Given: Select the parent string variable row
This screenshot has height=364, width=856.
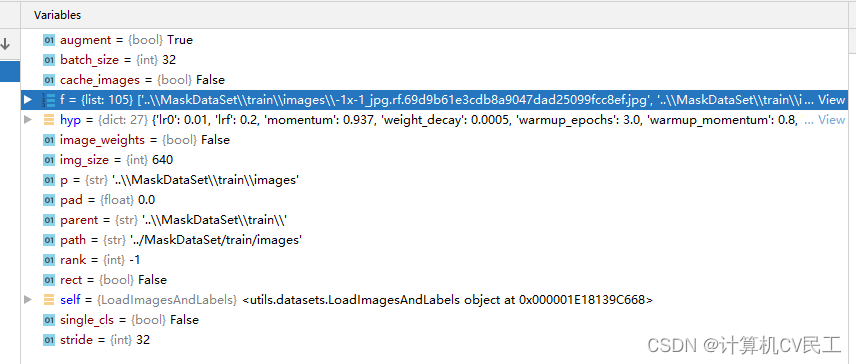Looking at the screenshot, I should [435, 220].
